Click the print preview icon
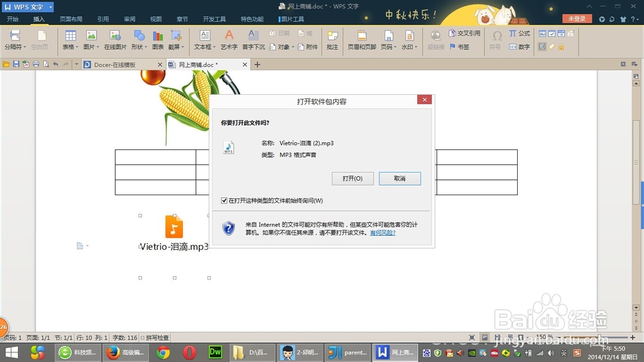644x362 pixels. pyautogui.click(x=46, y=64)
